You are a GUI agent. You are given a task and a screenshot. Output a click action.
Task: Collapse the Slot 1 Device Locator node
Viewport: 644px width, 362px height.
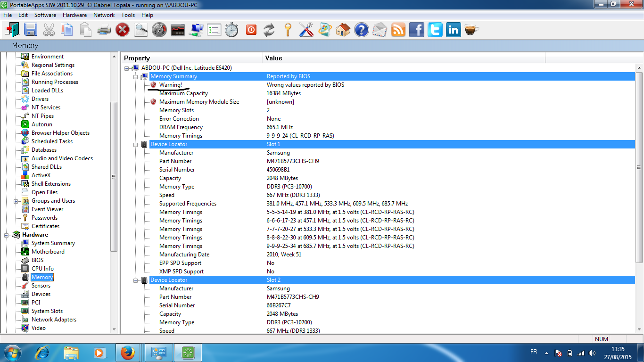136,144
